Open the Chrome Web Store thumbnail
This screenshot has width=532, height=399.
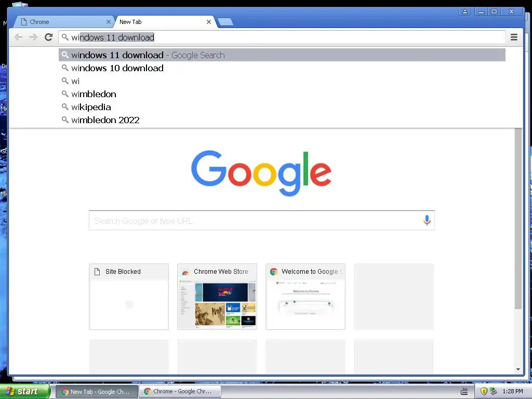click(x=217, y=297)
